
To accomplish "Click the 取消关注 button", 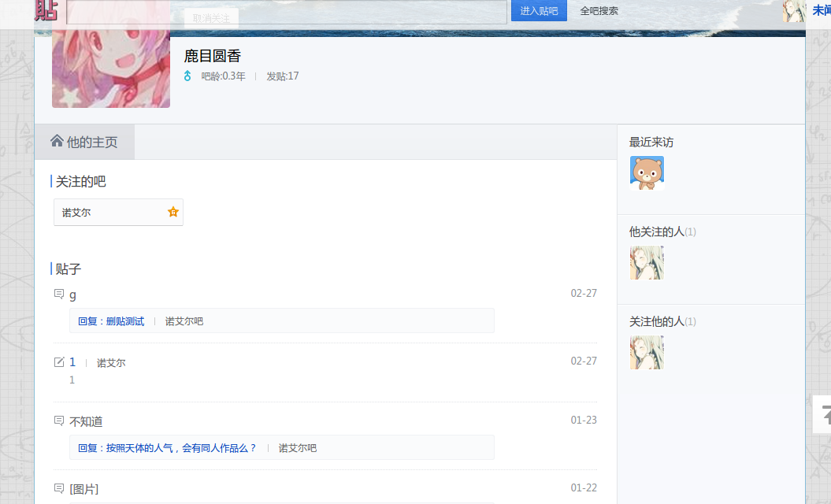I will tap(211, 18).
